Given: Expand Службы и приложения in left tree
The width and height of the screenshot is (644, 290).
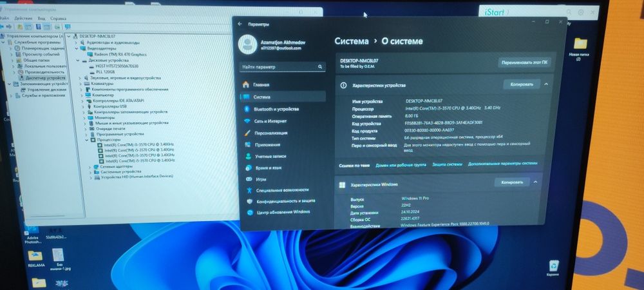Looking at the screenshot, I should [x=12, y=95].
